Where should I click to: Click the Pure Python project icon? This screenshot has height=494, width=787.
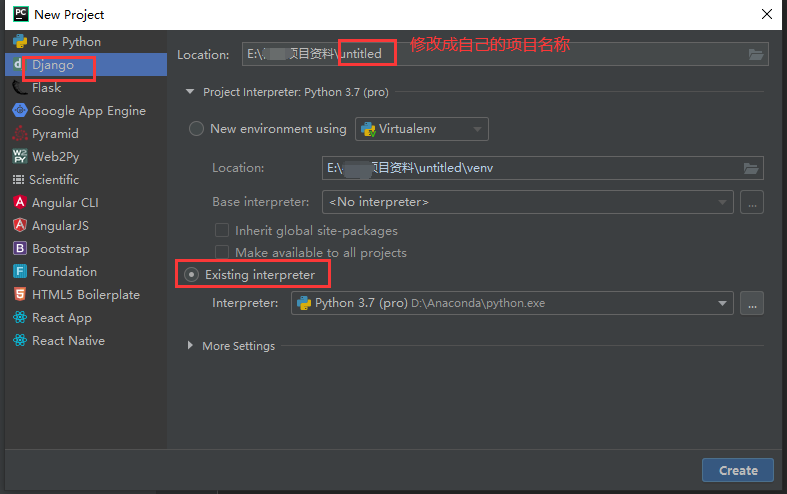20,42
